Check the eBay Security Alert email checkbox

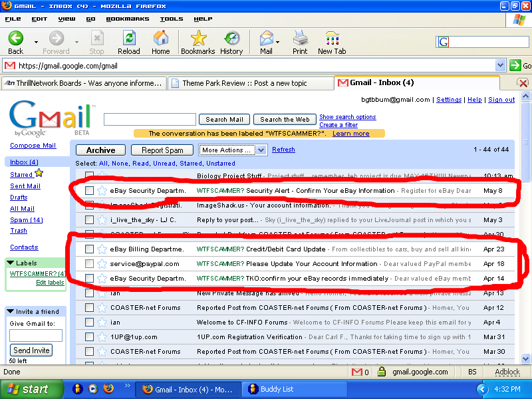point(89,191)
